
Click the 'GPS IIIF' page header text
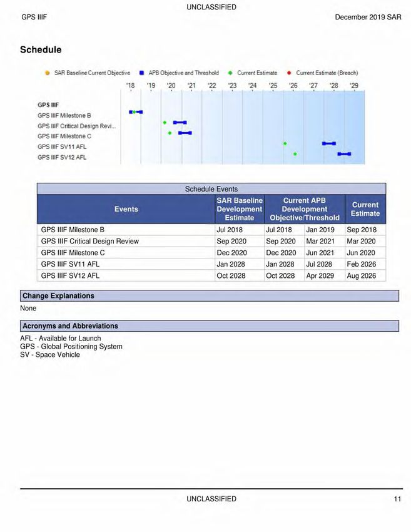tap(34, 17)
